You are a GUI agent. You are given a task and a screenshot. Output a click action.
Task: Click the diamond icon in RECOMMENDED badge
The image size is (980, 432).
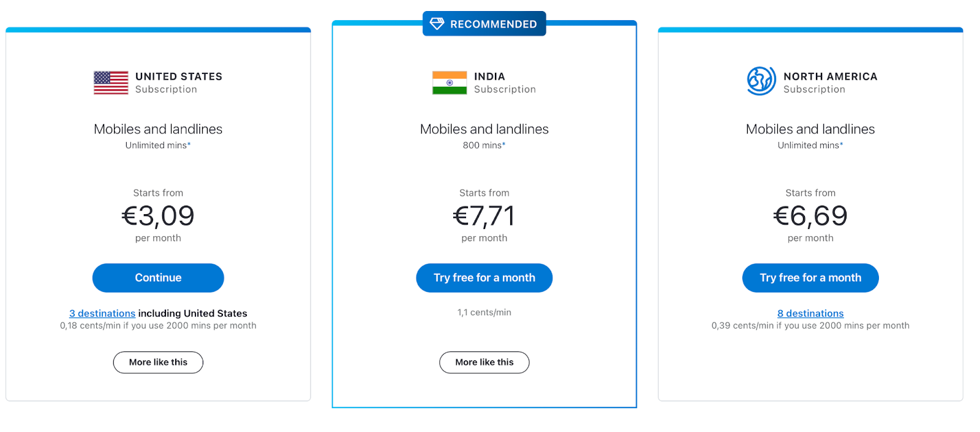point(437,23)
